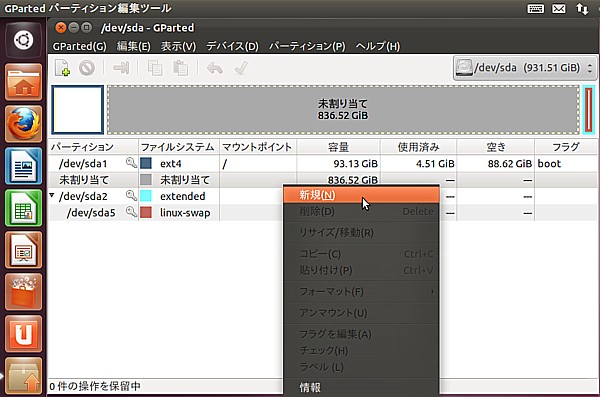Click the cyan extended color swatch
This screenshot has height=397, width=600.
(146, 196)
